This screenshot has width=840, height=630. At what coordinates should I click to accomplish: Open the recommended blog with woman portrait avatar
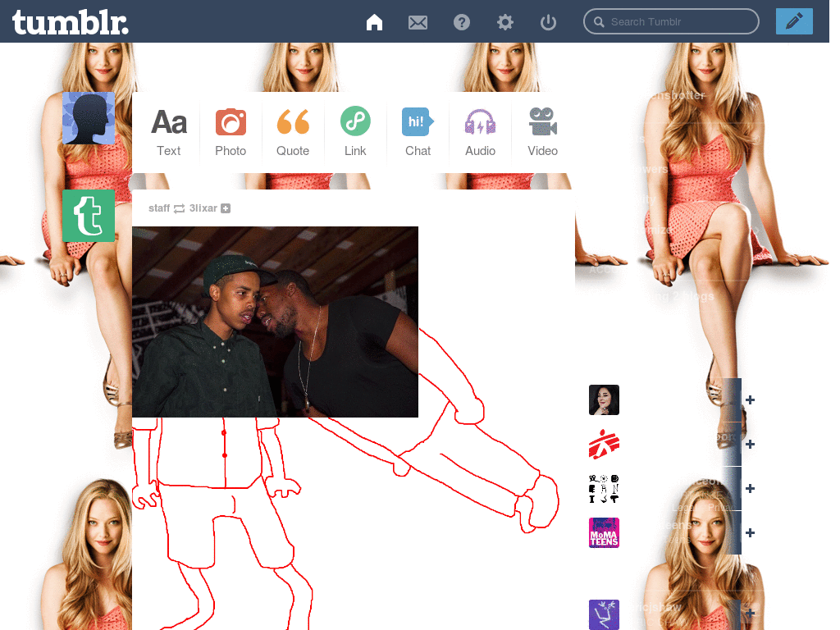point(604,399)
